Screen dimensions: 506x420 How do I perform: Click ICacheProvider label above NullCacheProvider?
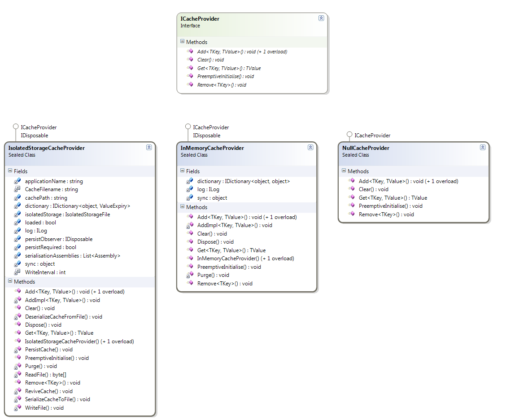372,135
